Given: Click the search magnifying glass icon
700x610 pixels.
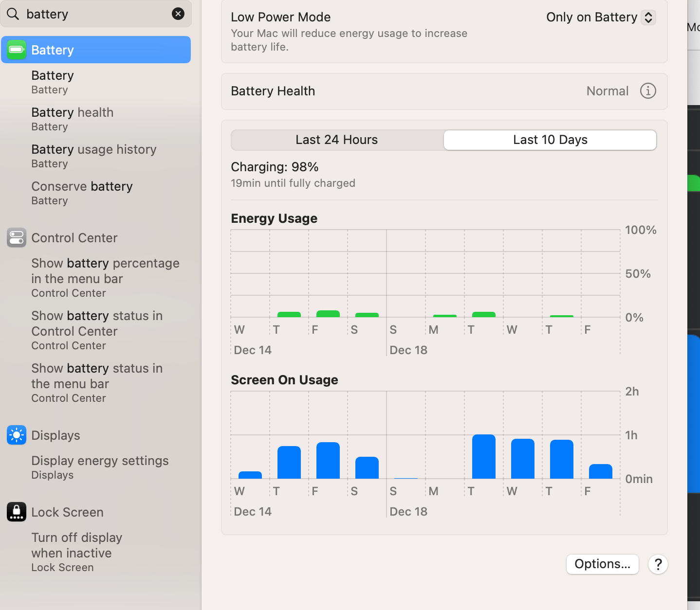Looking at the screenshot, I should click(x=13, y=14).
